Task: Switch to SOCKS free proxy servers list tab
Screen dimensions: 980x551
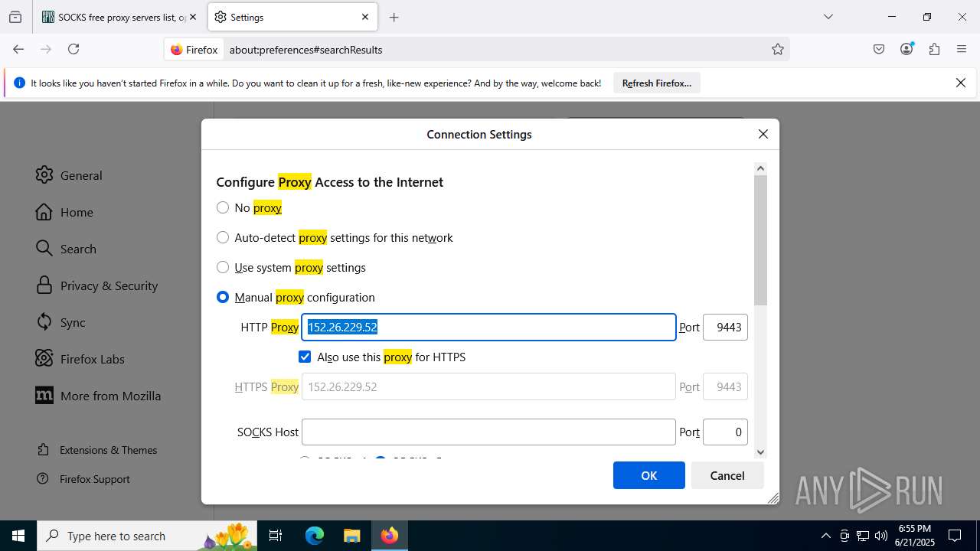Action: tap(119, 17)
